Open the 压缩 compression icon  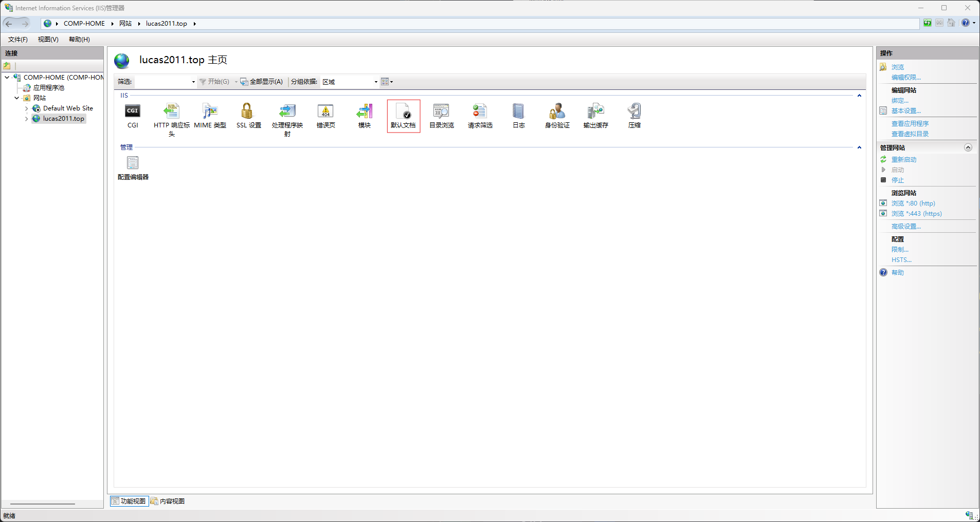click(634, 111)
